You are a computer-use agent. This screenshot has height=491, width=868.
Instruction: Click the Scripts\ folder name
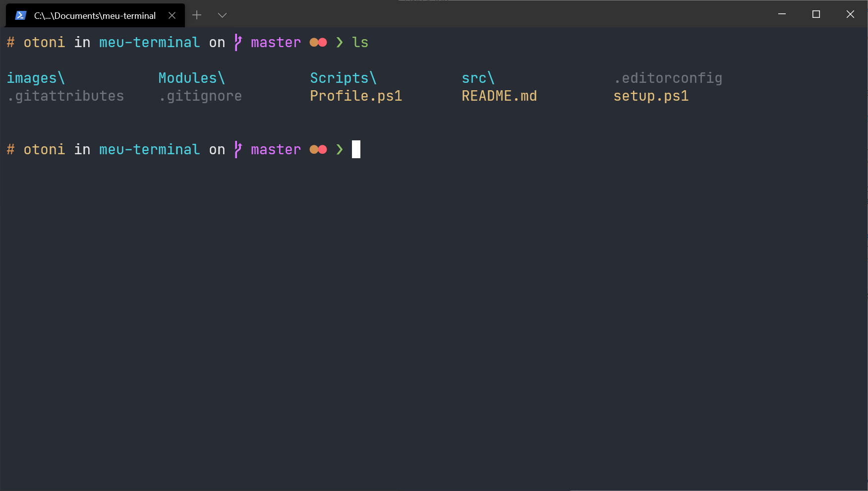[344, 78]
